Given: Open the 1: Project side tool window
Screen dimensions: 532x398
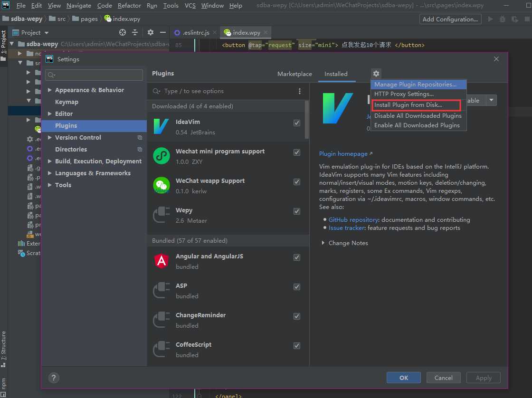Looking at the screenshot, I should point(3,46).
